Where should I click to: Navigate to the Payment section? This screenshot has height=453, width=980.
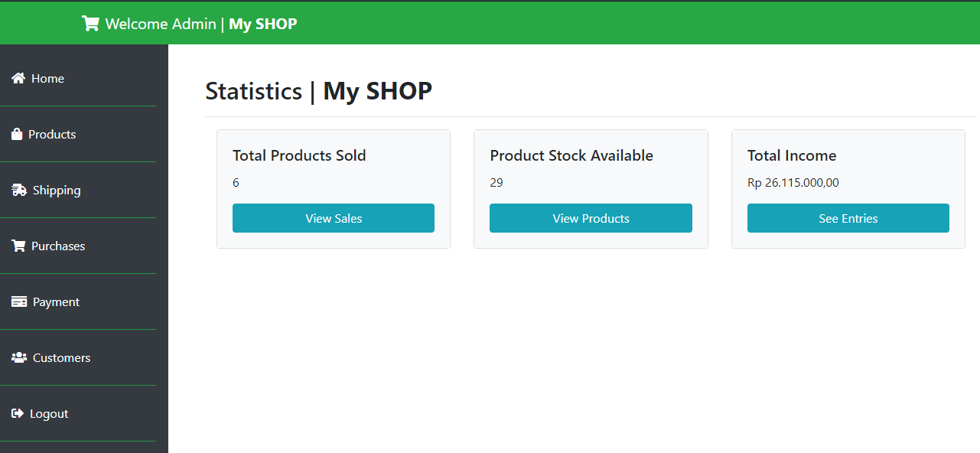click(x=56, y=301)
